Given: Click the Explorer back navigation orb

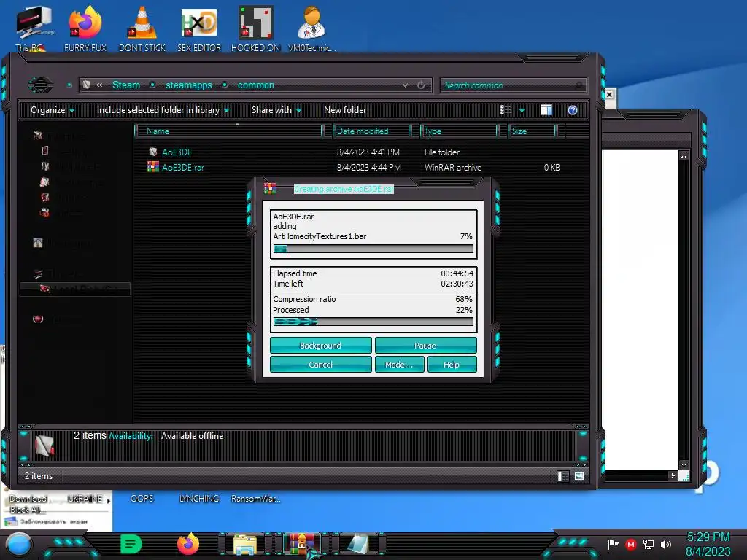Looking at the screenshot, I should pos(41,85).
